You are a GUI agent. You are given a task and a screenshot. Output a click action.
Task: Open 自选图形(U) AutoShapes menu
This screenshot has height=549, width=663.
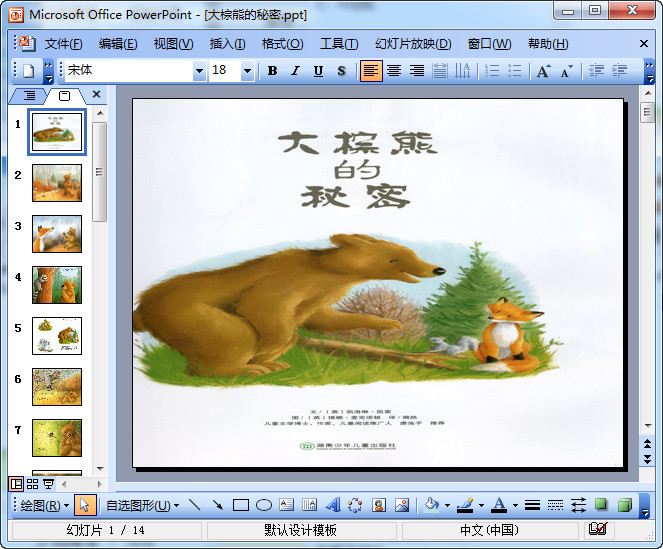[x=142, y=505]
